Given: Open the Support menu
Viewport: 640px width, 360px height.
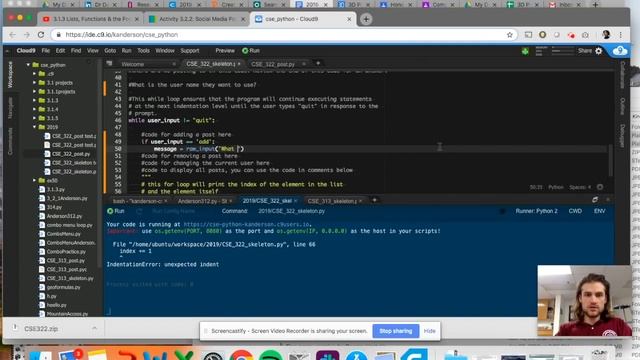Looking at the screenshot, I should coord(190,51).
